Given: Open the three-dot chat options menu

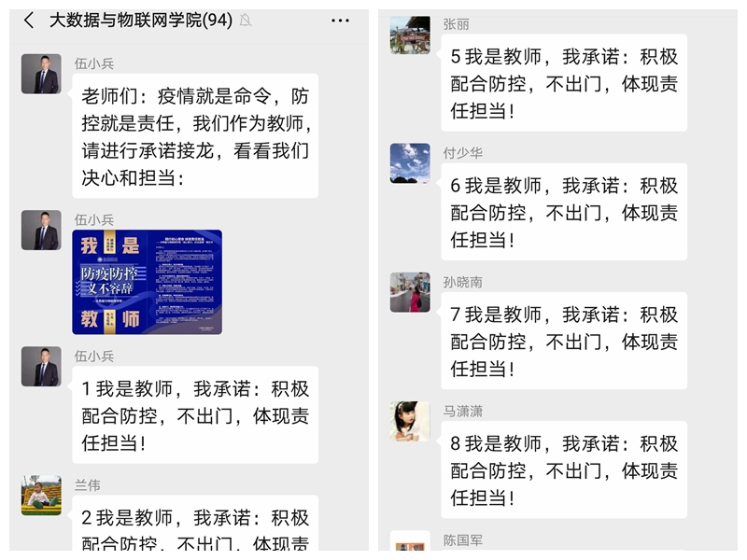Looking at the screenshot, I should coord(340,21).
